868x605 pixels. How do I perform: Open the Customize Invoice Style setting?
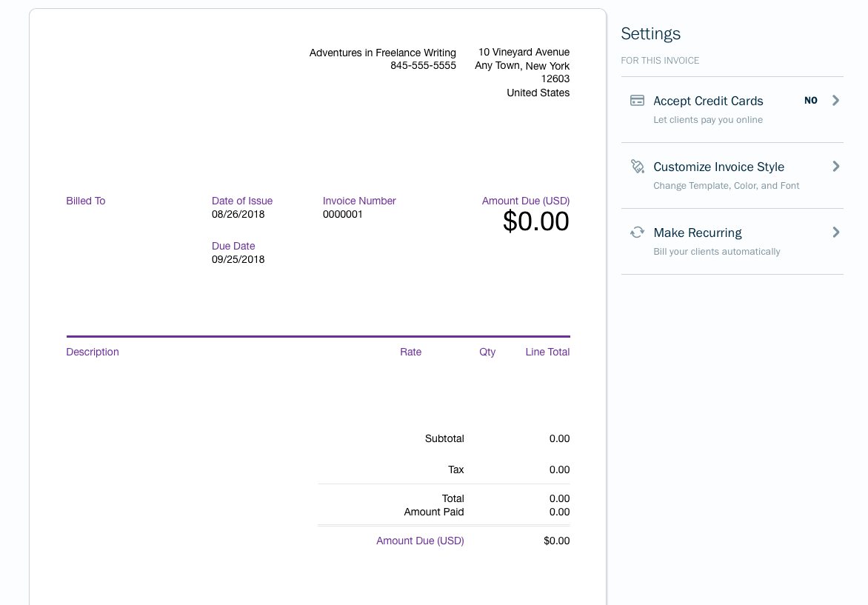point(732,176)
